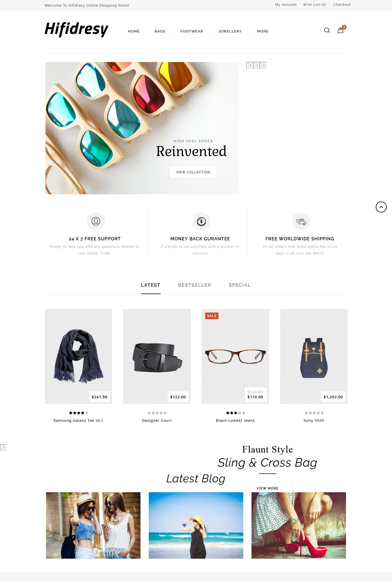The width and height of the screenshot is (392, 581).
Task: Open the Wish List (0) link
Action: (x=314, y=5)
